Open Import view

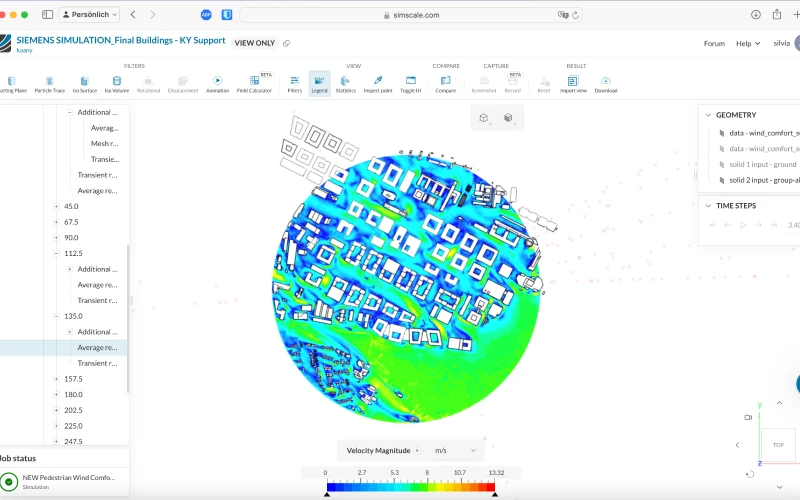573,84
